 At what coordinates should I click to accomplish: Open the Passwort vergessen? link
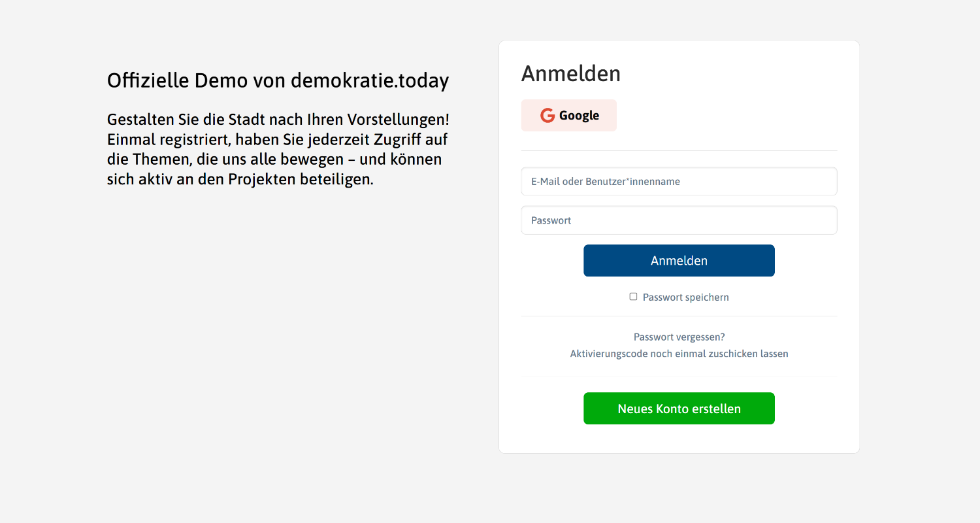[x=679, y=337]
